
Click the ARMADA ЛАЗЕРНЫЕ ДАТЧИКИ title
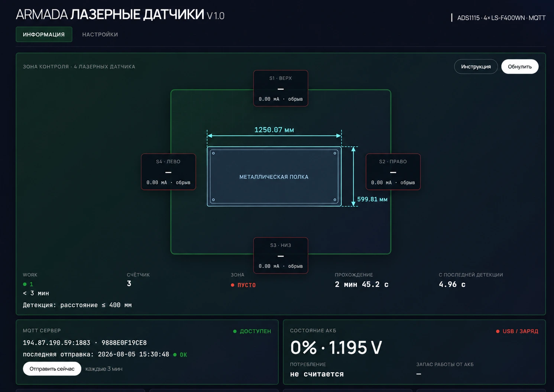tap(110, 14)
